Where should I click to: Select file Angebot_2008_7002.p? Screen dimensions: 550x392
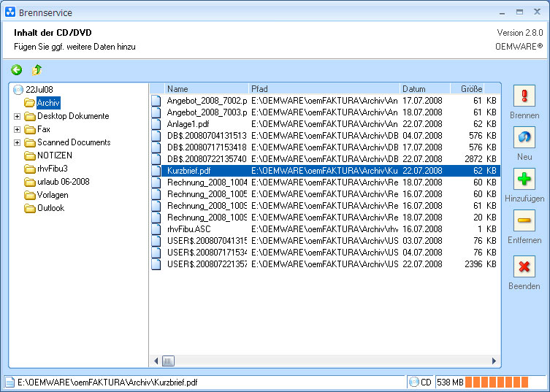207,101
